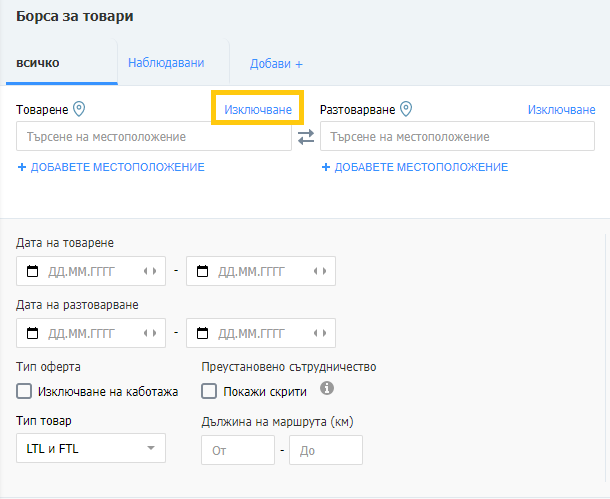Viewport: 610px width, 499px height.
Task: Click the Борса за товари heading
Action: click(x=75, y=16)
